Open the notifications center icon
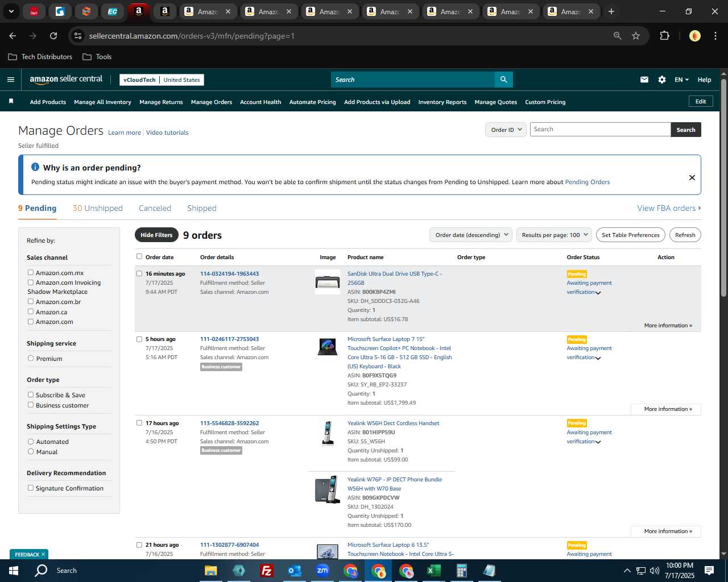The width and height of the screenshot is (728, 582). [709, 571]
